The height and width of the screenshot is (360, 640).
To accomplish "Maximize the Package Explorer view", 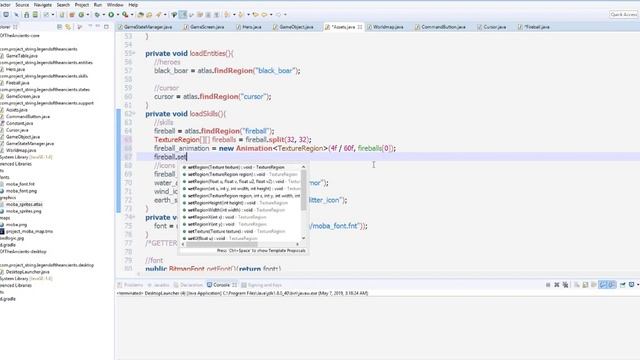I will pyautogui.click(x=106, y=27).
